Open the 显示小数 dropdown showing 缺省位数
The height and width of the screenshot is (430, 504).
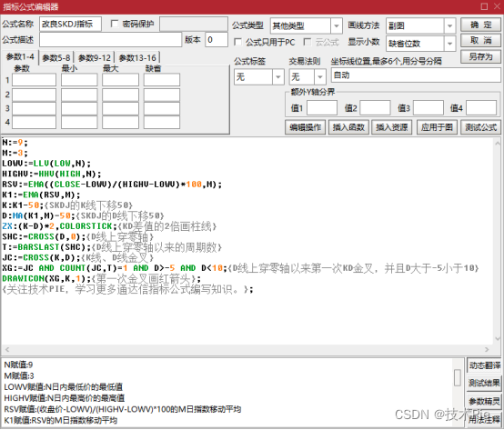tap(450, 44)
